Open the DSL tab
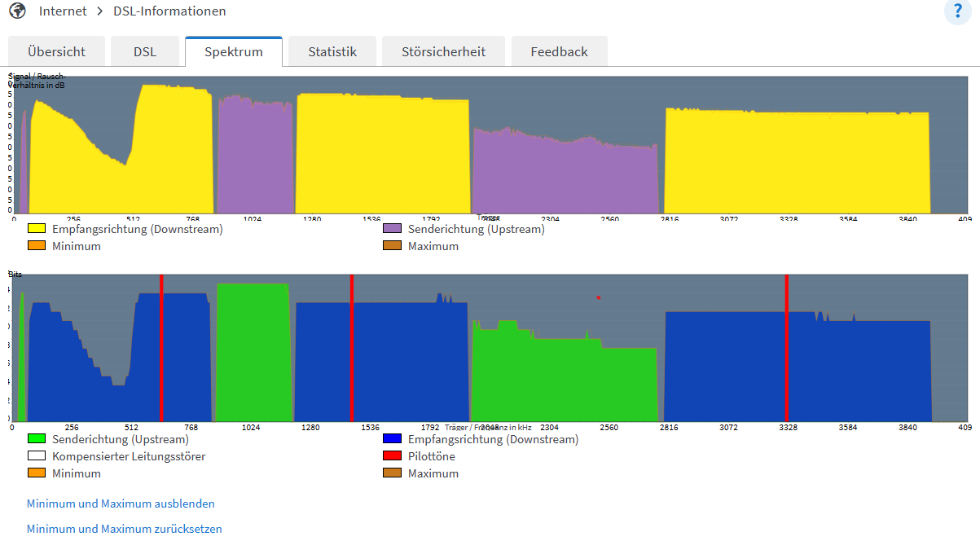The image size is (980, 541). click(145, 51)
